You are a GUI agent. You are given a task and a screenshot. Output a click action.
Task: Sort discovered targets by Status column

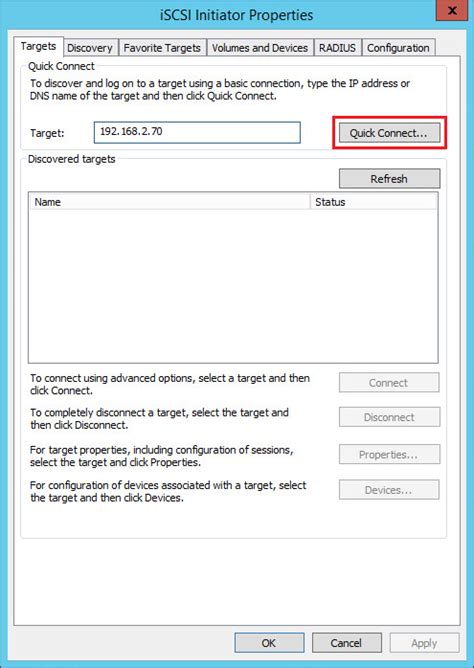tap(373, 202)
